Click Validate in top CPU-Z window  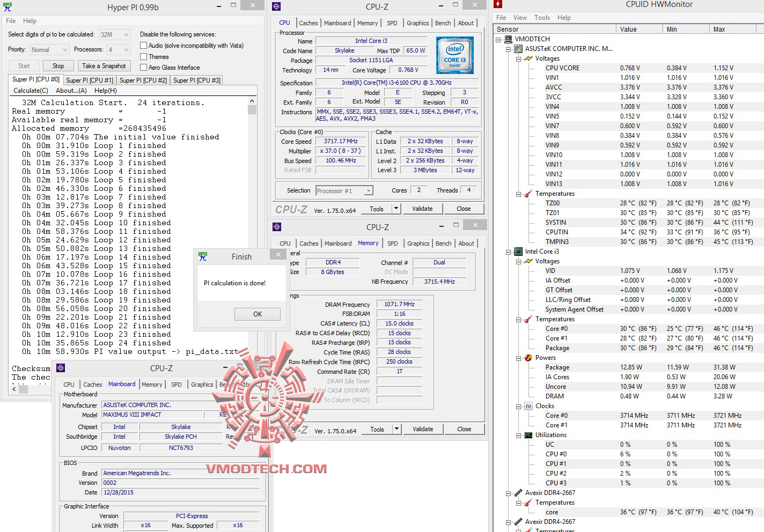click(422, 209)
